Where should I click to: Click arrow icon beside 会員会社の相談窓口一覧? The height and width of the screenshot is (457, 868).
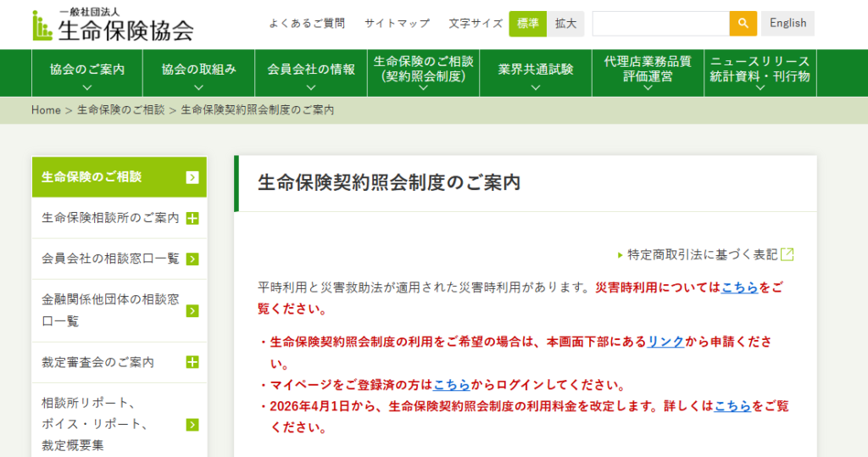point(192,259)
